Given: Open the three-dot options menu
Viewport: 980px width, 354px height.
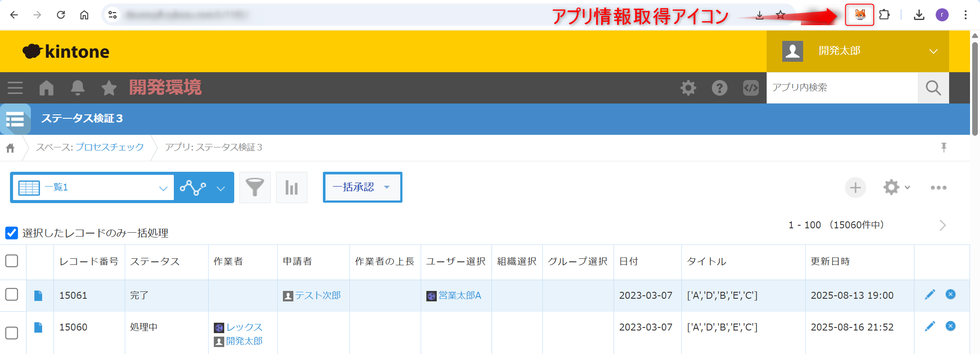Looking at the screenshot, I should tap(938, 187).
